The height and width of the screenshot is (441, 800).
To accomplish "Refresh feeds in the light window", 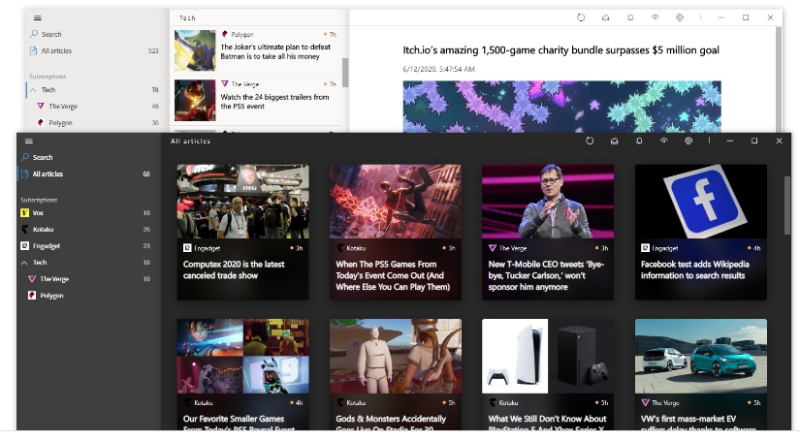I will tap(581, 17).
